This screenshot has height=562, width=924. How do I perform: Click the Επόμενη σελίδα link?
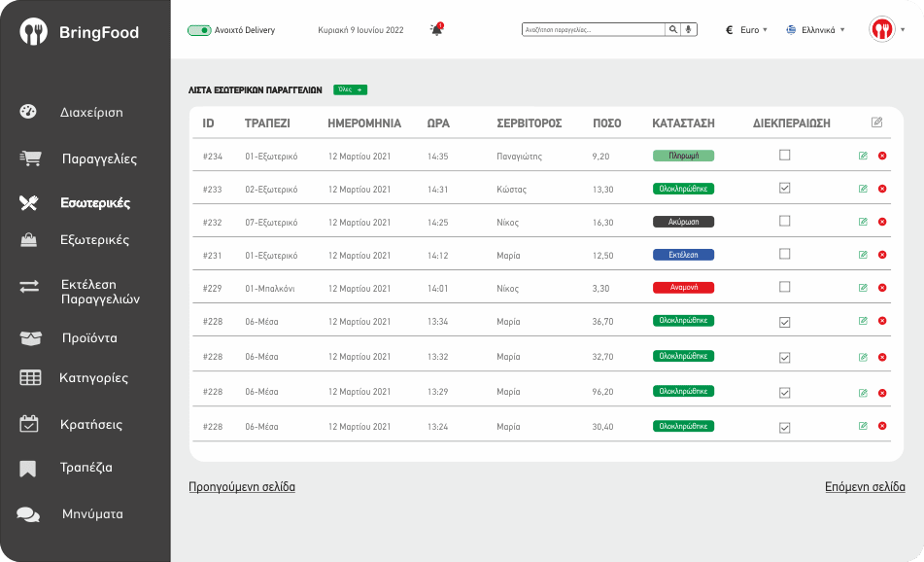click(865, 487)
